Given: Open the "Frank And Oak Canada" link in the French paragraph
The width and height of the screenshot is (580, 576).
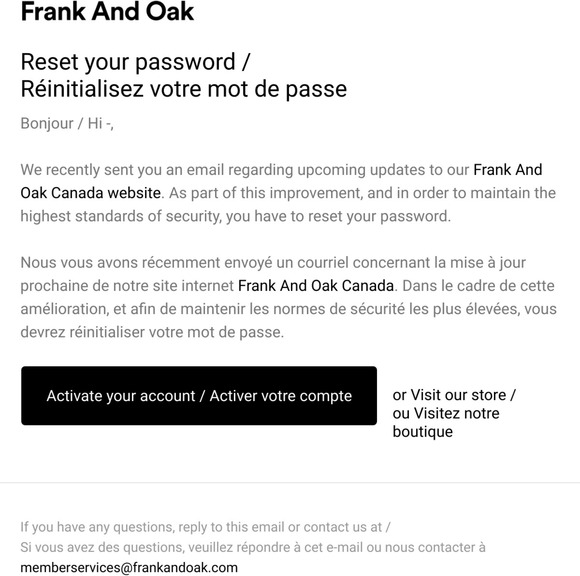Looking at the screenshot, I should pyautogui.click(x=316, y=286).
